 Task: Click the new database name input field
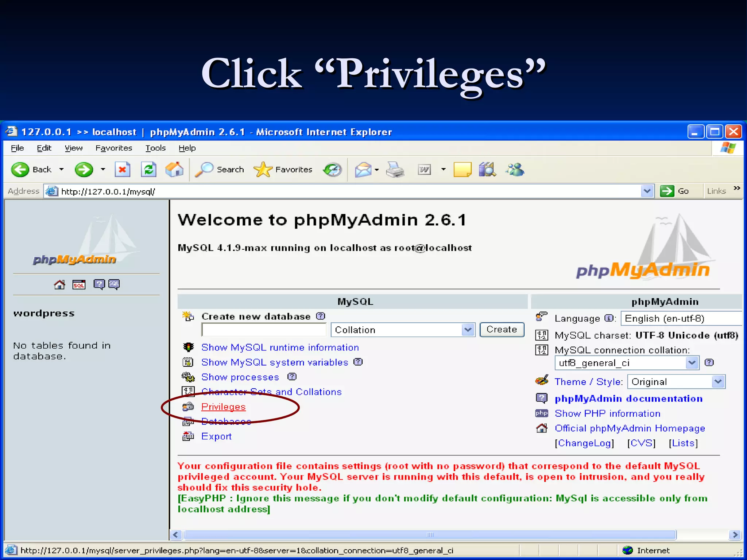coord(264,330)
